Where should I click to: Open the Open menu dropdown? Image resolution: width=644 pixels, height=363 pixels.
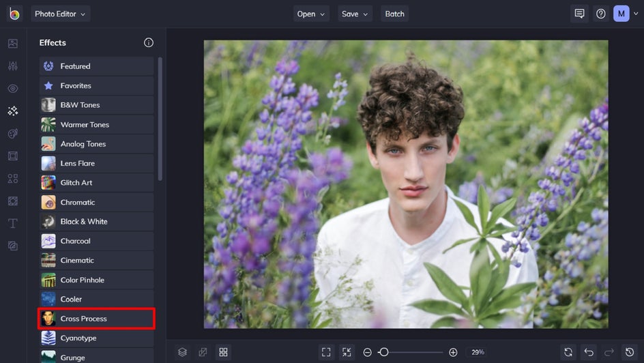pyautogui.click(x=311, y=14)
